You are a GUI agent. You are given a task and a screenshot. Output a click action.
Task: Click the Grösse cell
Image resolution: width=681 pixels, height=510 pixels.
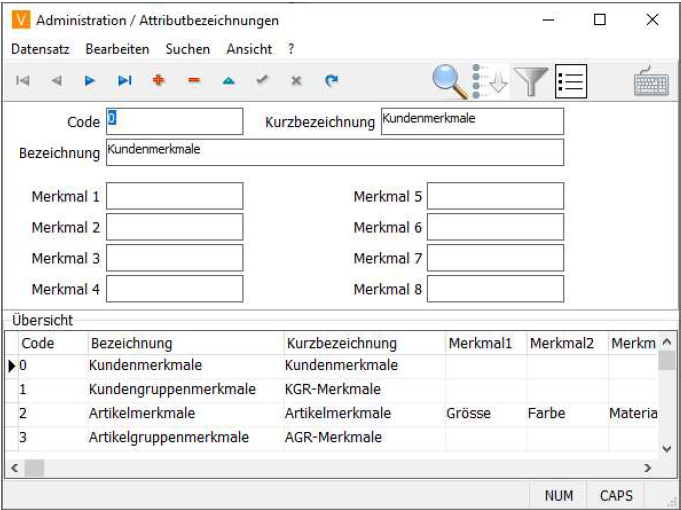coord(486,413)
